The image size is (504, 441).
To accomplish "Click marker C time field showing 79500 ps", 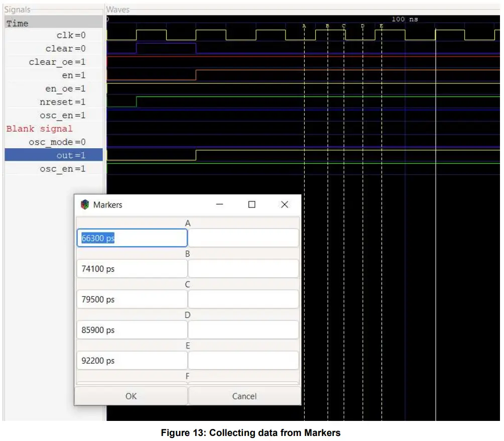I will click(x=132, y=299).
